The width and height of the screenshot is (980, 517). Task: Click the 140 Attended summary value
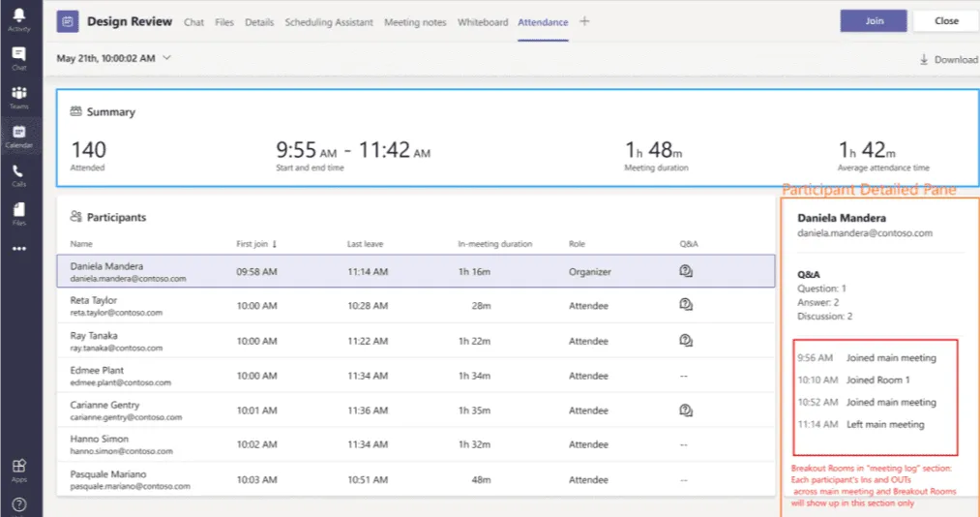coord(89,150)
